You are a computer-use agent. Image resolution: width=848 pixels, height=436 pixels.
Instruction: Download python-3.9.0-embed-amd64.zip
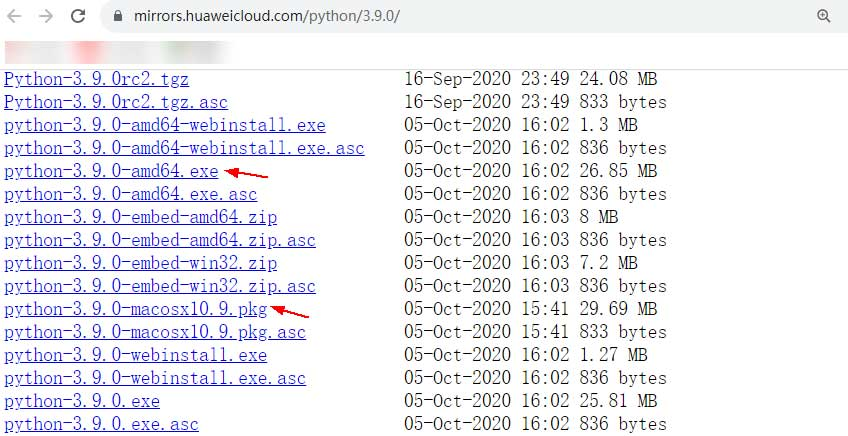coord(141,217)
